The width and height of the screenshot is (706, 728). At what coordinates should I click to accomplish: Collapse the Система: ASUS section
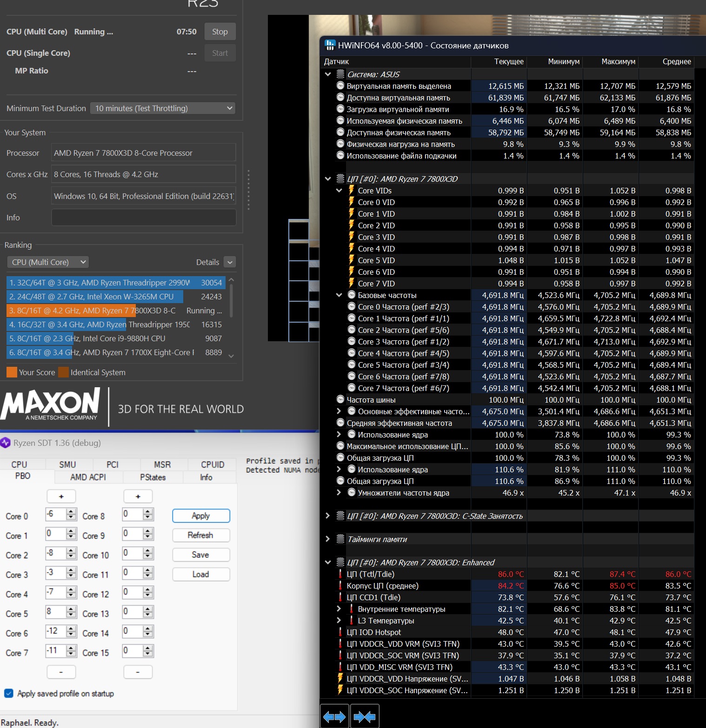(x=328, y=74)
